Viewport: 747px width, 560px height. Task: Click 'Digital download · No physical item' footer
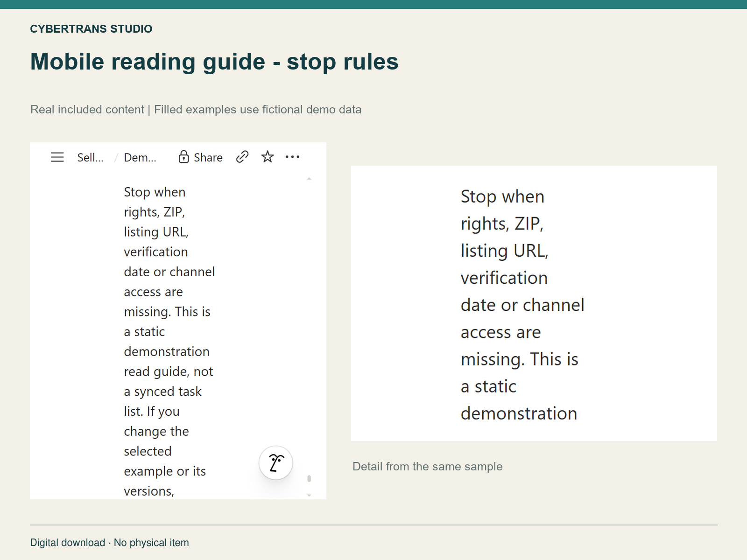(x=110, y=543)
